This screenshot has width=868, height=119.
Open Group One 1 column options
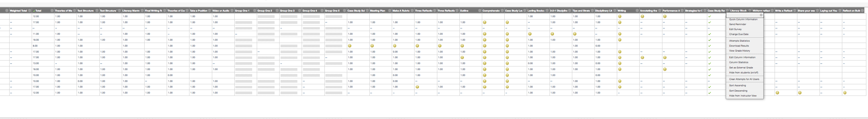coord(254,11)
